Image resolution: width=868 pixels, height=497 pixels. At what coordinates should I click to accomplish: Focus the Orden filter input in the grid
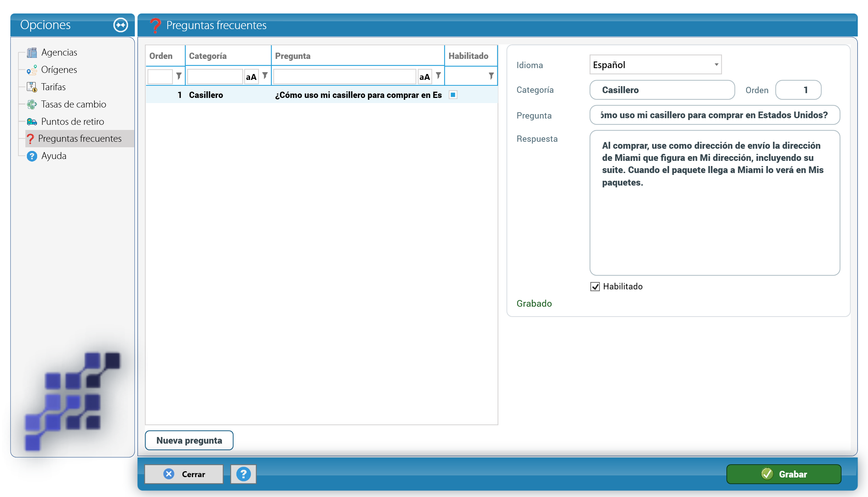pyautogui.click(x=160, y=77)
